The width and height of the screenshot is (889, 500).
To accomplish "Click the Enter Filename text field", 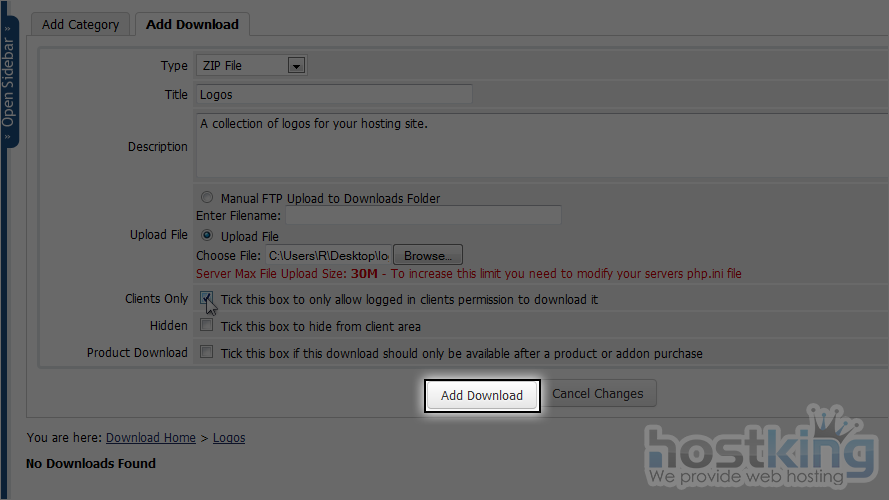I will 423,216.
